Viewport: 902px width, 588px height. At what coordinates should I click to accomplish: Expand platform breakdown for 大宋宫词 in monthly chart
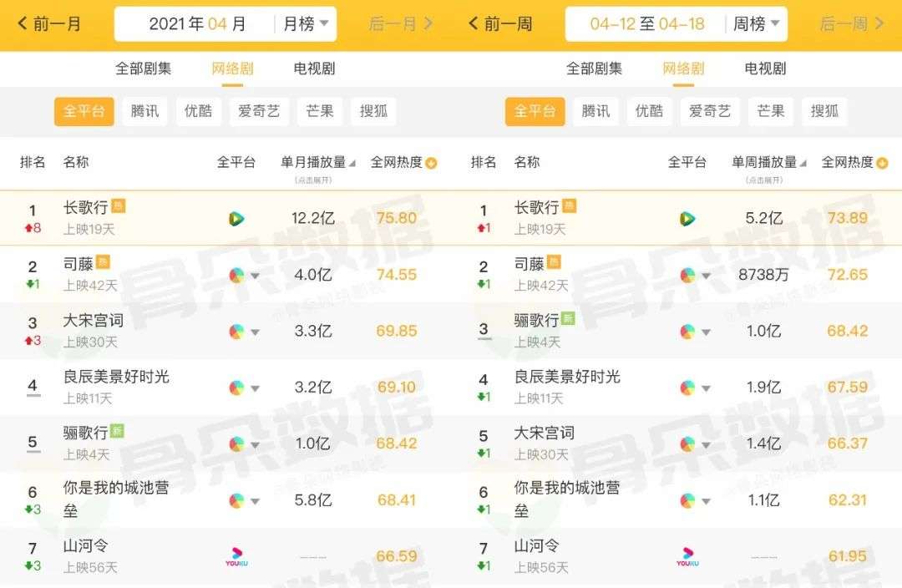pyautogui.click(x=255, y=332)
